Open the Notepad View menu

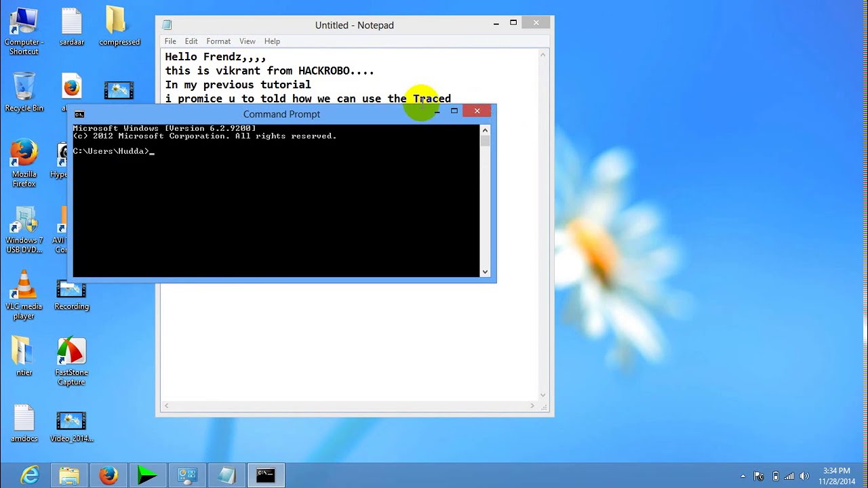248,41
